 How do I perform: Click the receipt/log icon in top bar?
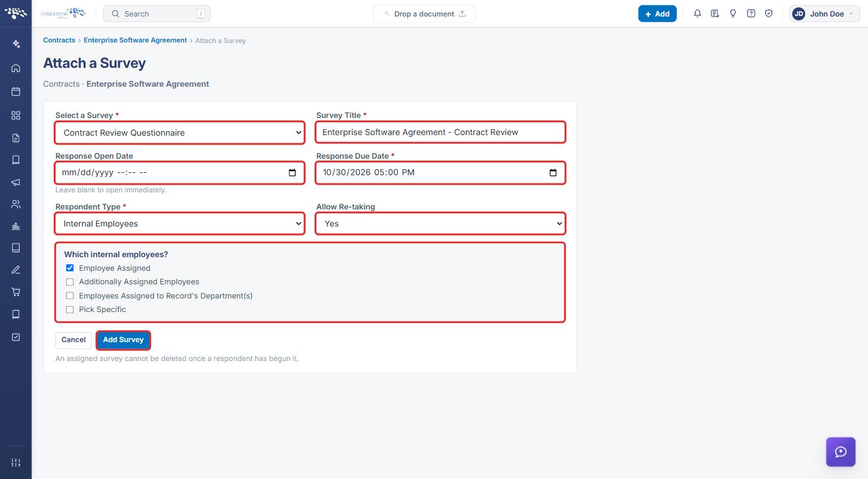715,14
